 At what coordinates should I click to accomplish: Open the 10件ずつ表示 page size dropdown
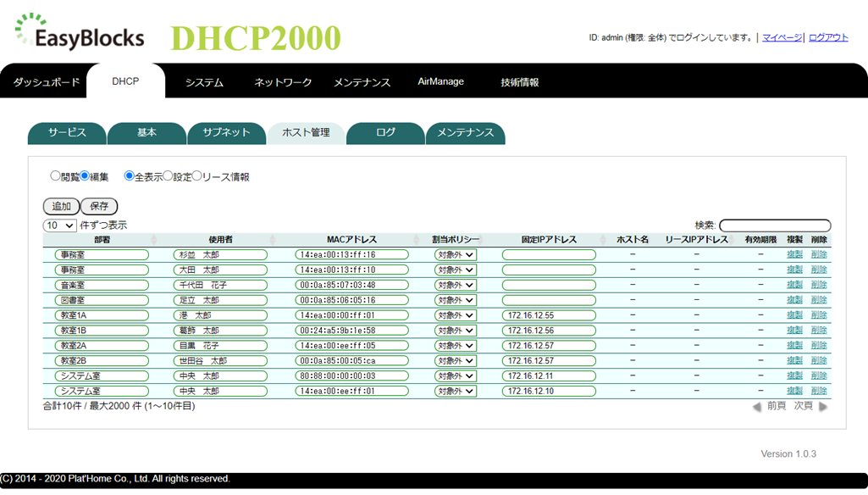coord(60,225)
